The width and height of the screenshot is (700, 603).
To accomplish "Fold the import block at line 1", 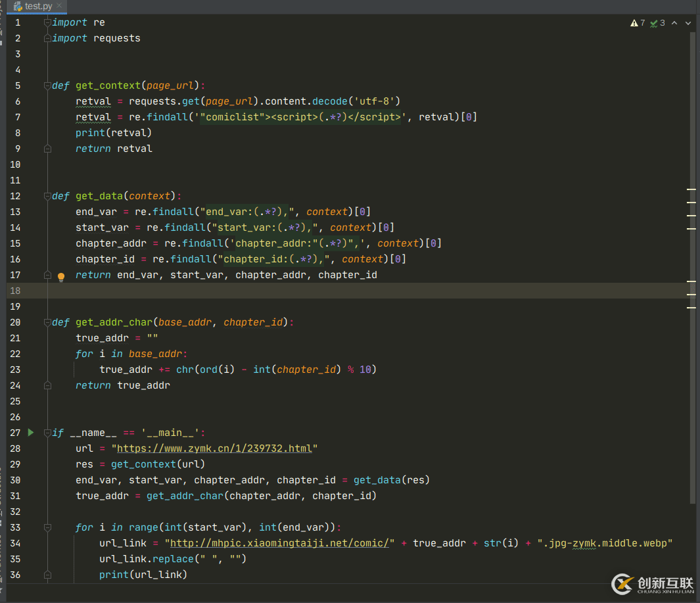I will (47, 22).
